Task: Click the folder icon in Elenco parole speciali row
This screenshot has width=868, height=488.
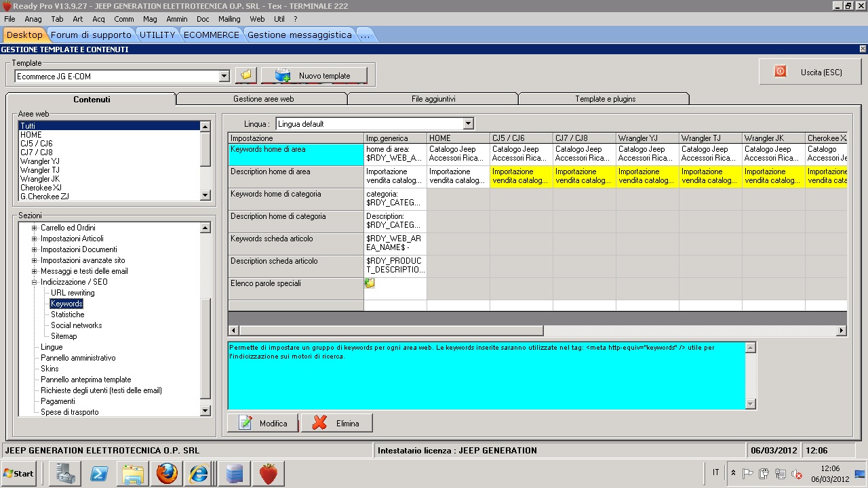Action: click(x=370, y=283)
